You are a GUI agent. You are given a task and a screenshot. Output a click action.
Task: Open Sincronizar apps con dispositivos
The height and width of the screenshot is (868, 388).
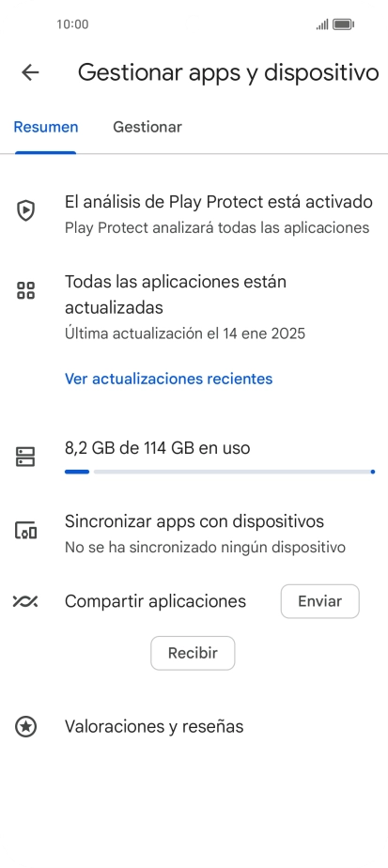click(194, 534)
